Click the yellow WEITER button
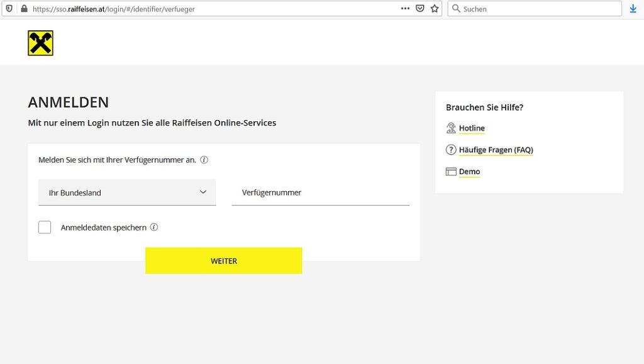The height and width of the screenshot is (364, 644). click(223, 261)
